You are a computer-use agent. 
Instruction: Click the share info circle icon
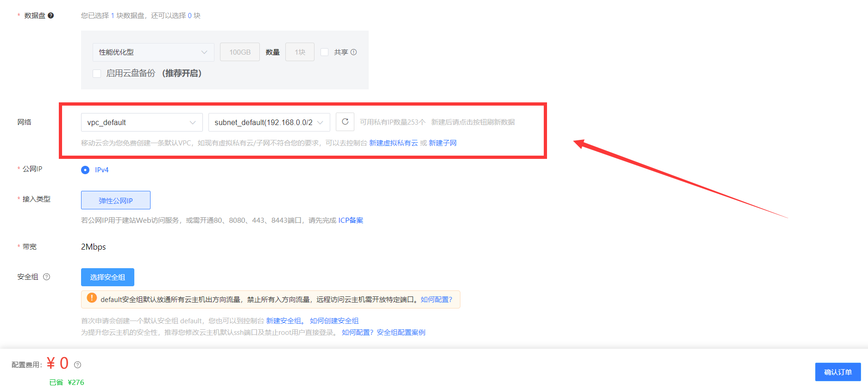click(354, 52)
